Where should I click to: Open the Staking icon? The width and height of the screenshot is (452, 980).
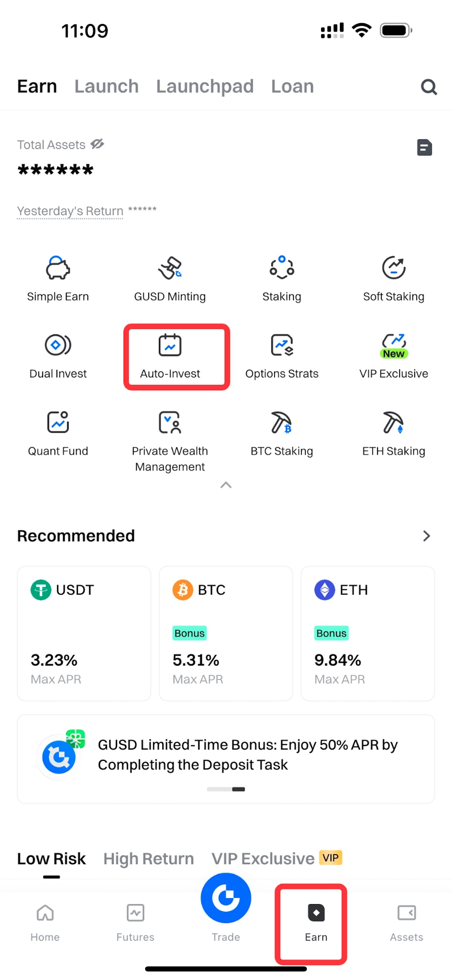point(282,268)
